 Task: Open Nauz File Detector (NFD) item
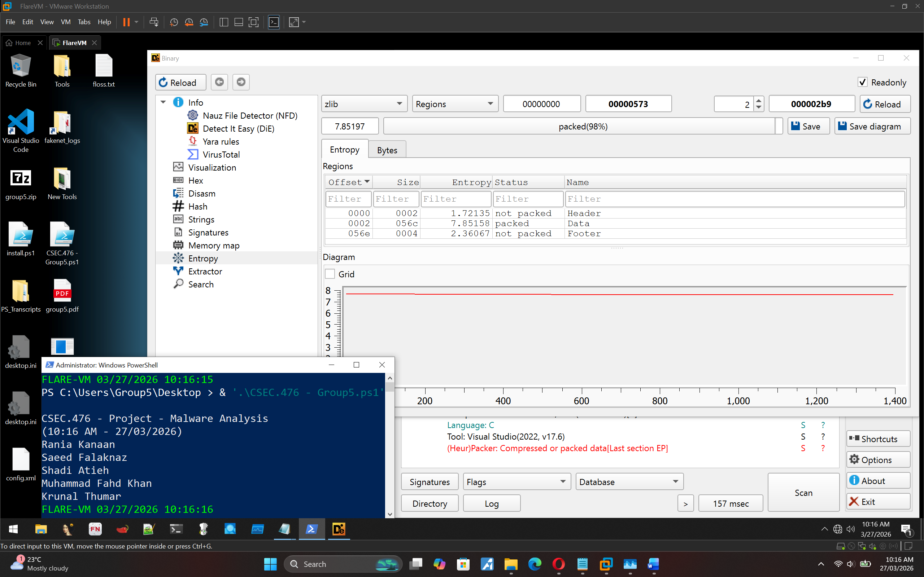click(250, 116)
